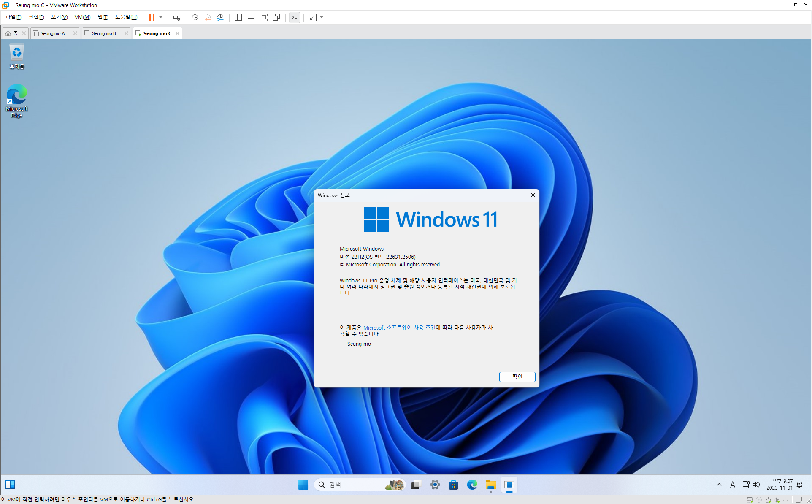Toggle the console view icon

click(x=295, y=17)
